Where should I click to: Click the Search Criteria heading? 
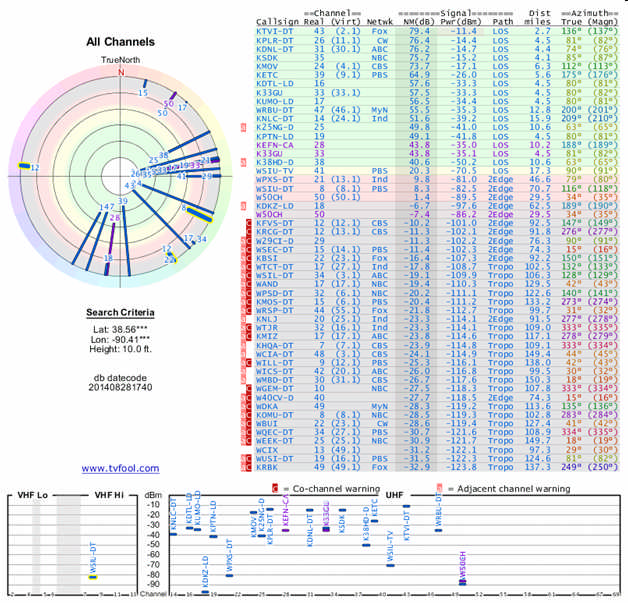coord(121,312)
